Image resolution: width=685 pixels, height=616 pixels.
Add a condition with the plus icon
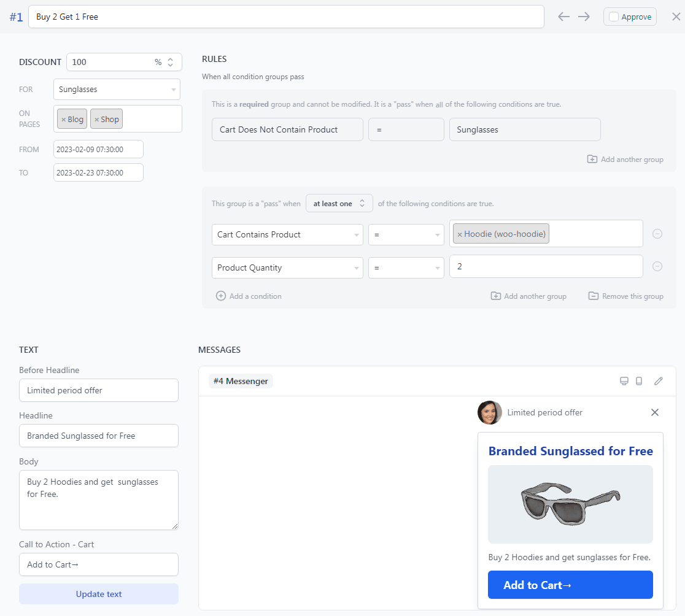[x=220, y=296]
